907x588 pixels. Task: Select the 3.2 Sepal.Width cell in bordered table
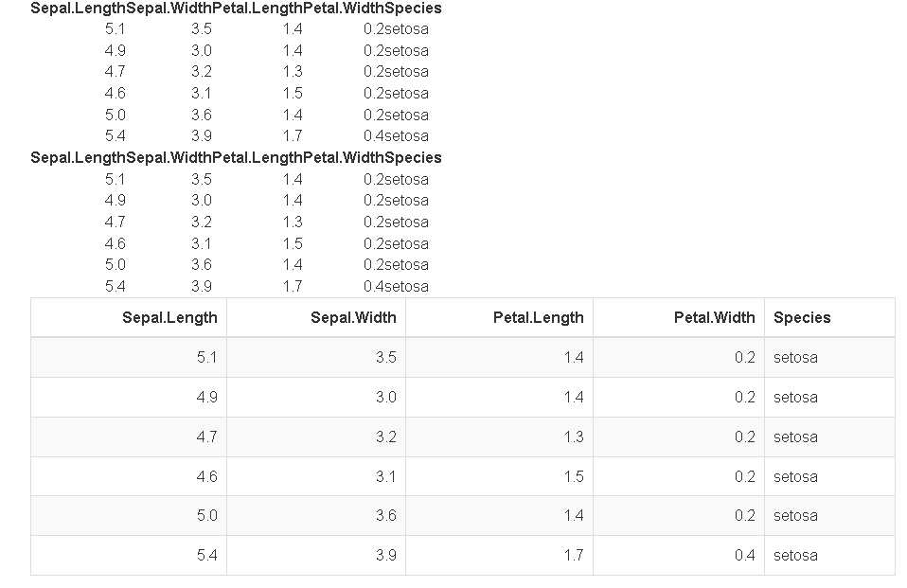(x=316, y=437)
